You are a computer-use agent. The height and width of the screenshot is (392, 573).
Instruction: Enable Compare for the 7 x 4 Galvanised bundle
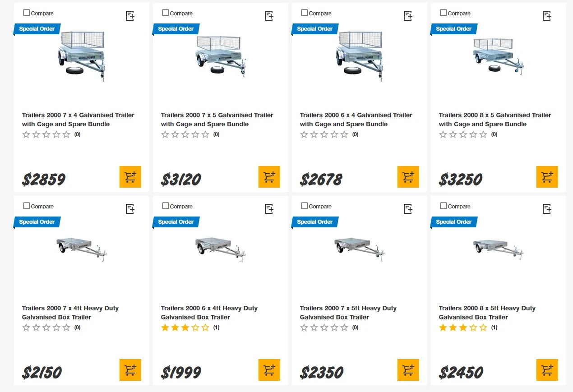pyautogui.click(x=26, y=13)
